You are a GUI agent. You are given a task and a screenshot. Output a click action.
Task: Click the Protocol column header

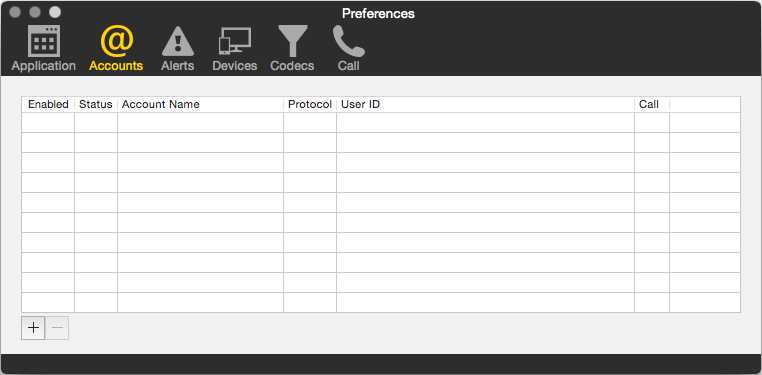coord(310,104)
